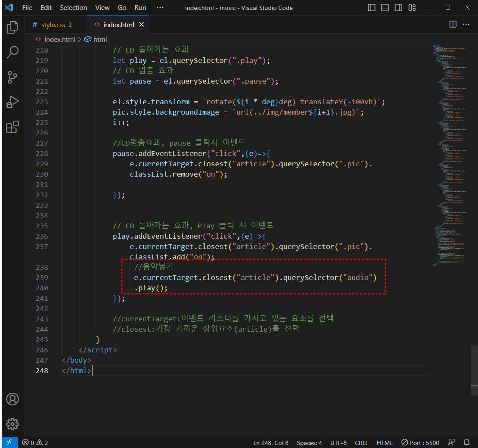Place cursor on closing </script> tag
This screenshot has height=448, width=478.
click(x=98, y=350)
